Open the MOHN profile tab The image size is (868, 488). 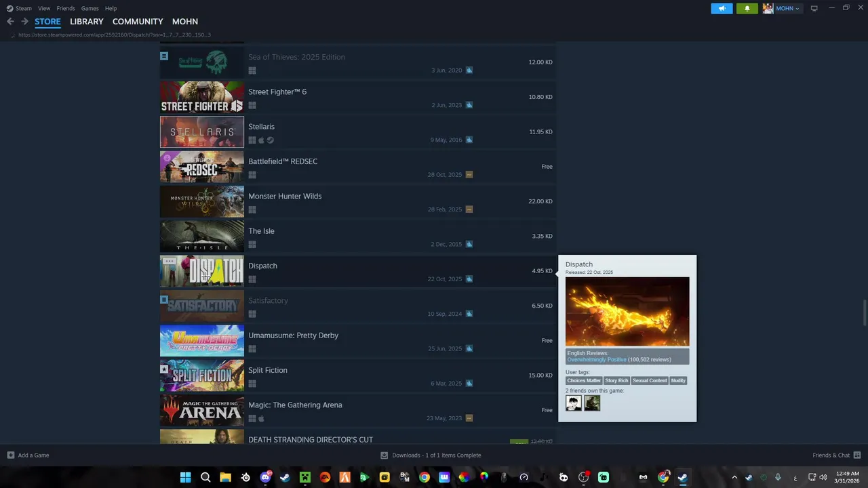coord(185,22)
